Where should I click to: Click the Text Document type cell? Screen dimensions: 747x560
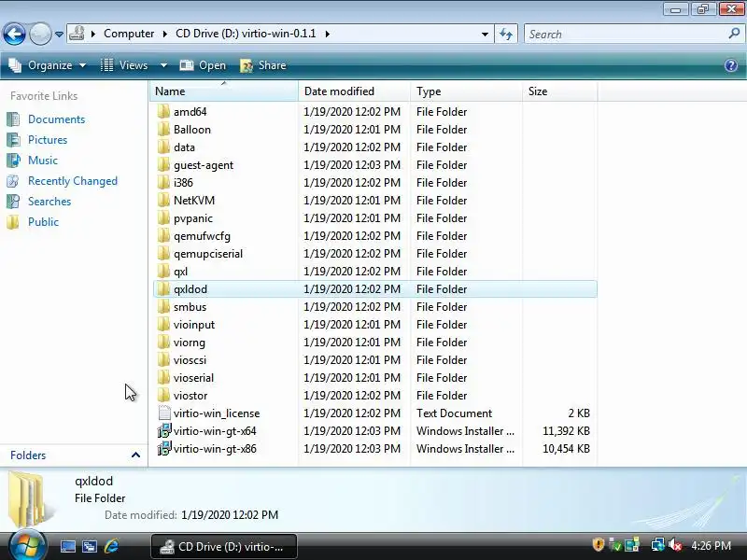(x=454, y=413)
